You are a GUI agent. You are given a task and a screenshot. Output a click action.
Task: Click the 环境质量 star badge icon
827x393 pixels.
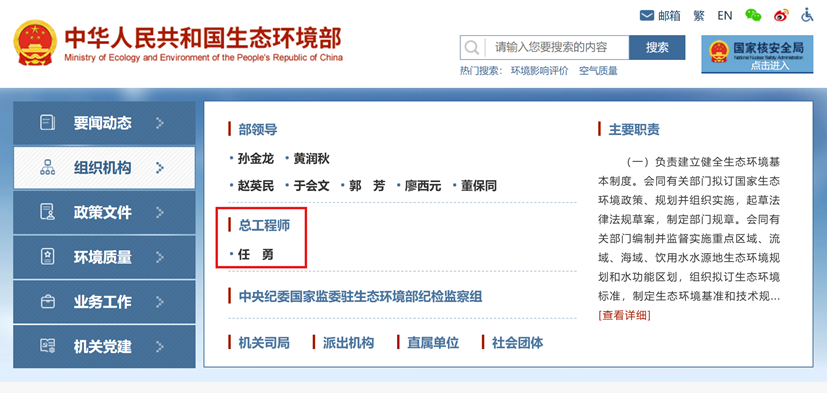[x=47, y=257]
